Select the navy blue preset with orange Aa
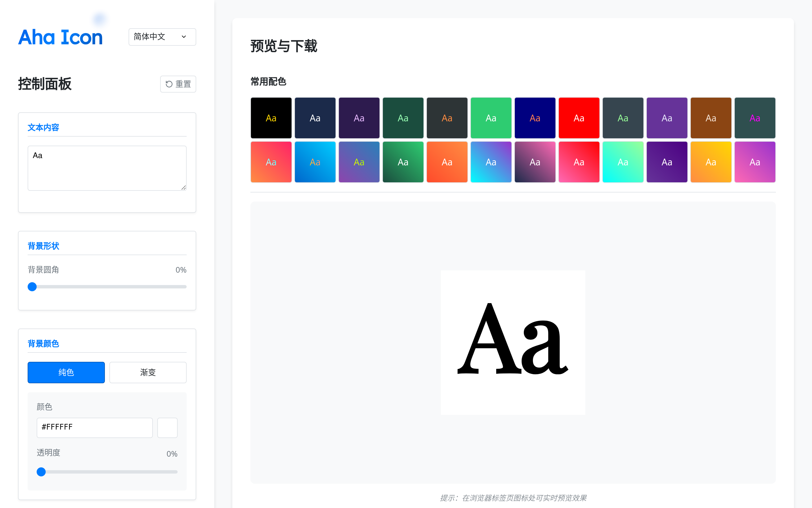 [x=535, y=118]
